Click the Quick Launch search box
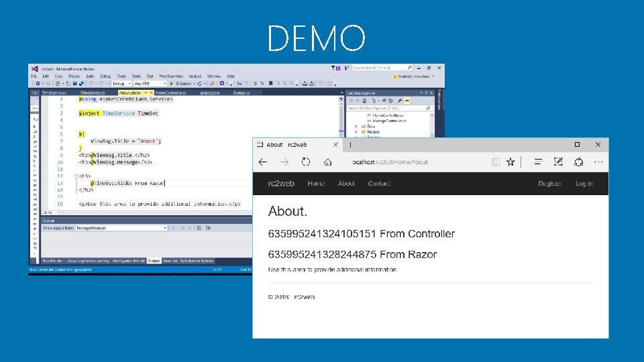Viewport: 644px width, 362px height. tap(382, 68)
